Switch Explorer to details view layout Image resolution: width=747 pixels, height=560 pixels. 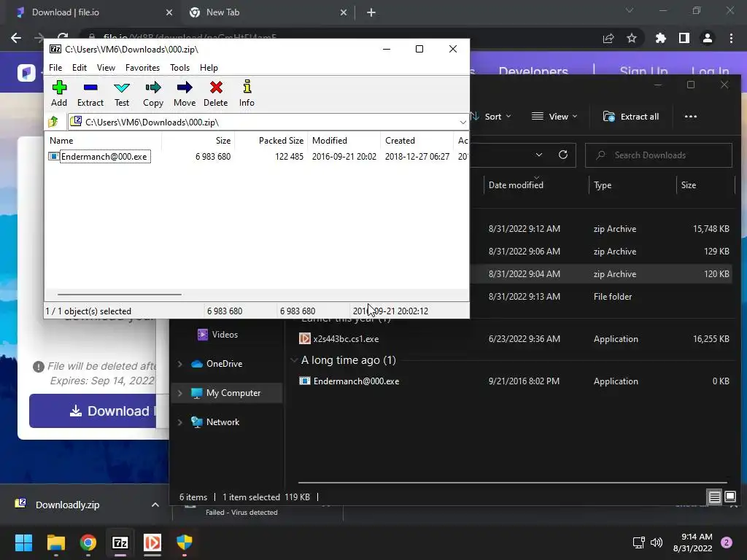[x=715, y=497]
